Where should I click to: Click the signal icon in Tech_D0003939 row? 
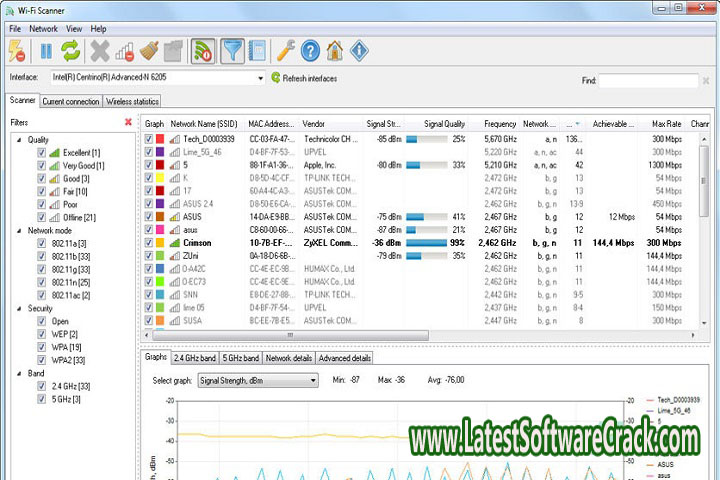click(174, 139)
